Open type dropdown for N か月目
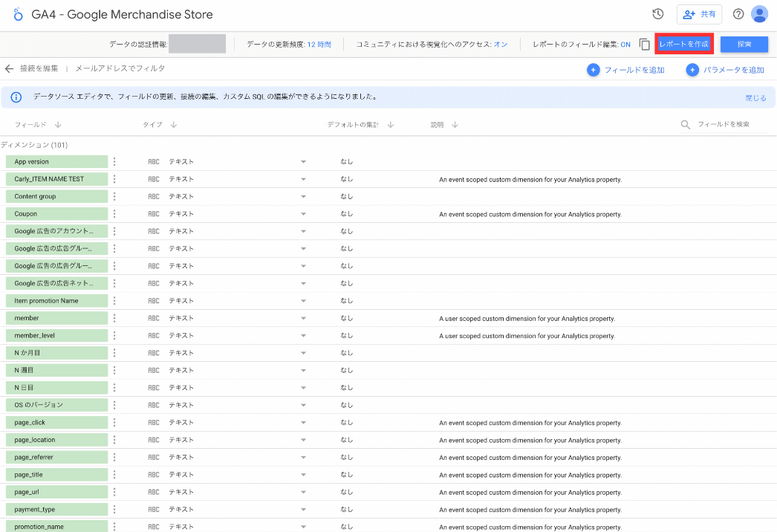This screenshot has width=777, height=532. click(303, 353)
